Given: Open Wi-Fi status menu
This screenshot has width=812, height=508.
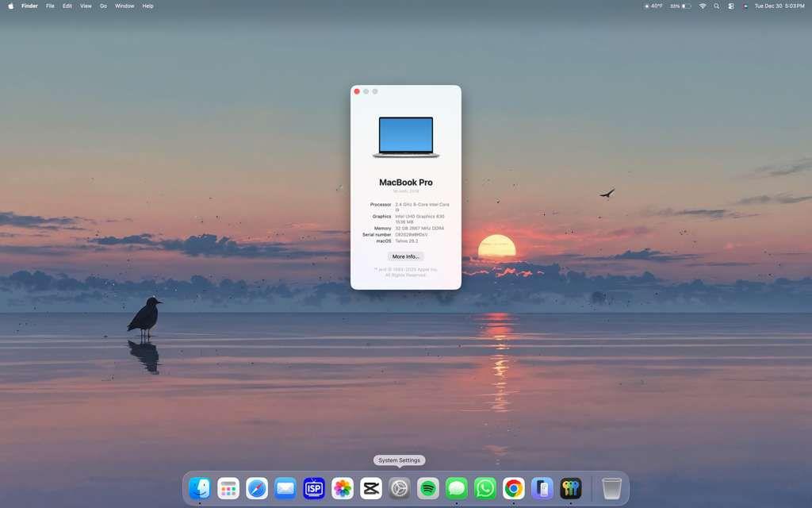Looking at the screenshot, I should [x=703, y=6].
